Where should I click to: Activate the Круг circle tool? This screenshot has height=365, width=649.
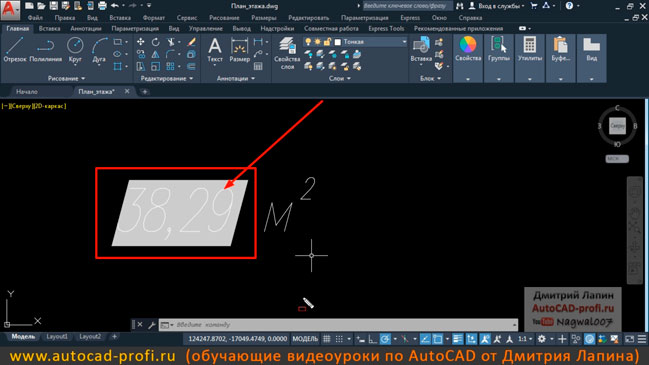75,50
